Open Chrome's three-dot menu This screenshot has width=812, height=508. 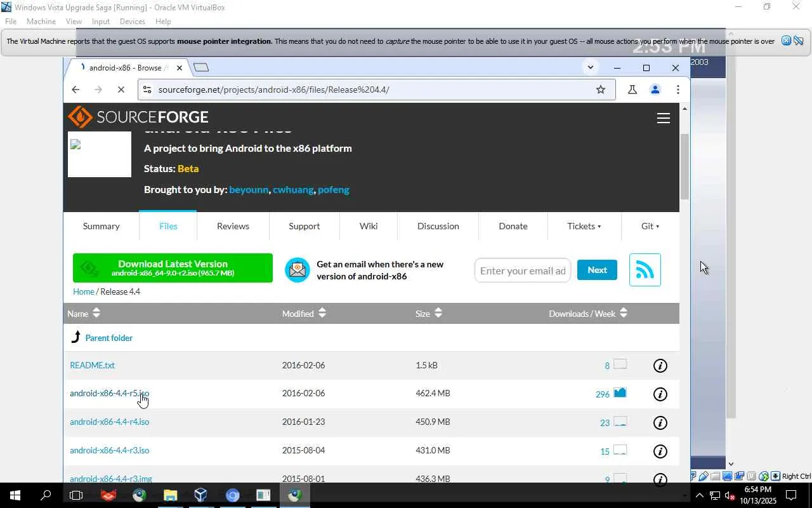(678, 90)
